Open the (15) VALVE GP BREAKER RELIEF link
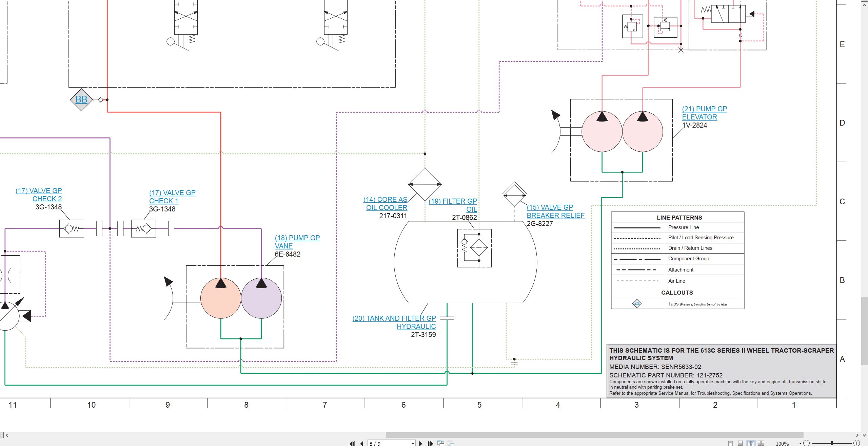This screenshot has width=868, height=446. click(556, 211)
